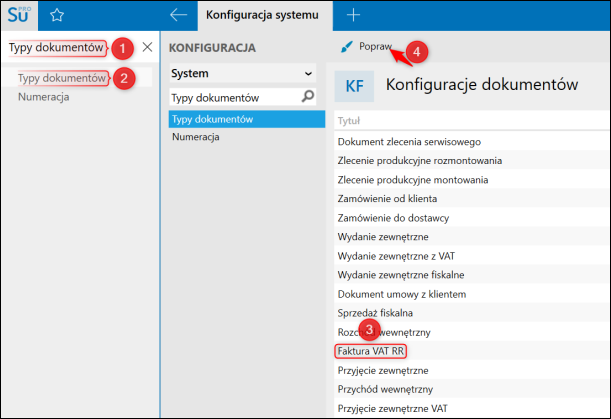The width and height of the screenshot is (611, 419).
Task: Select Numeracja in left search results
Action: pos(43,97)
